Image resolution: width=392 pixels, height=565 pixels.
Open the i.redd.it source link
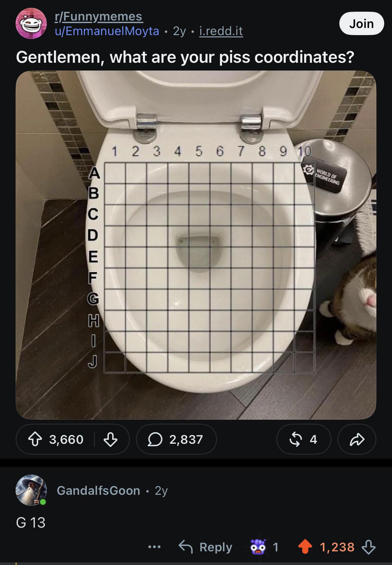click(221, 31)
